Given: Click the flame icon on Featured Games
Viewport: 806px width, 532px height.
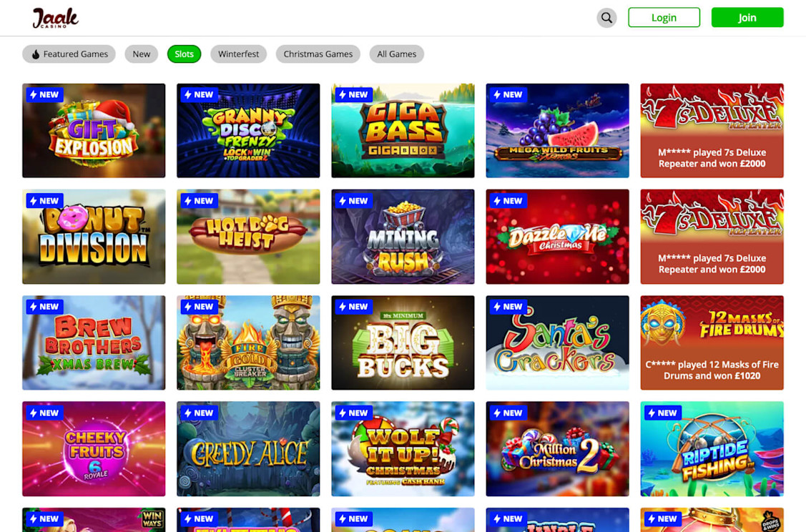Looking at the screenshot, I should tap(36, 54).
